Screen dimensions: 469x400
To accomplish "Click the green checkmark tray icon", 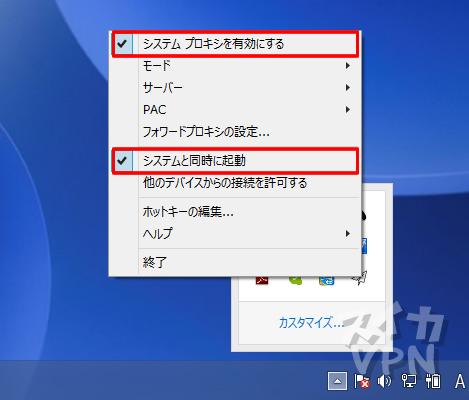I will coord(295,281).
